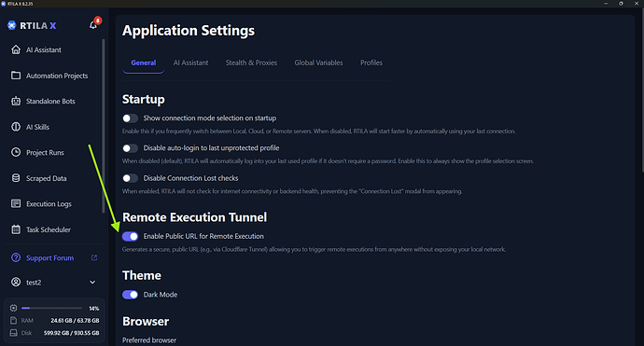Screen dimensions: 644x346
Task: Open Task Scheduler
Action: click(x=49, y=229)
